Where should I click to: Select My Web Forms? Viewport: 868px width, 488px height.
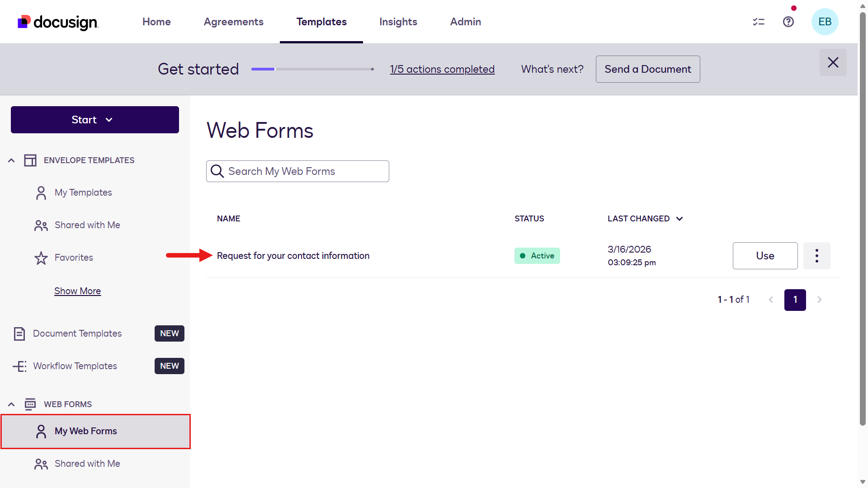[96, 432]
